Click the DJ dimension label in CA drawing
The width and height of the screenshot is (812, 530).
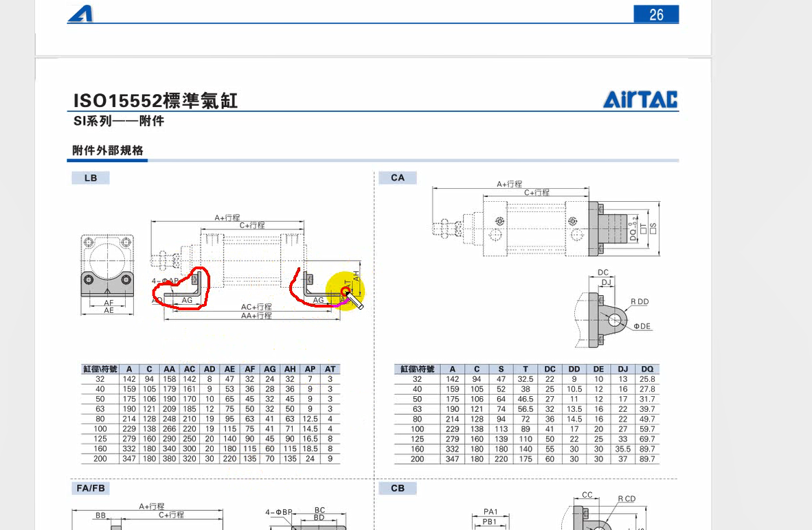click(606, 282)
